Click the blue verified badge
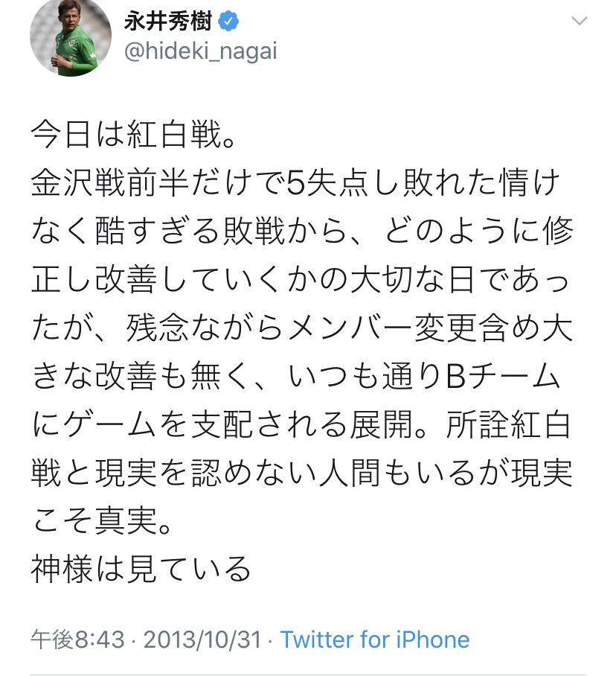616x676 pixels. click(228, 22)
